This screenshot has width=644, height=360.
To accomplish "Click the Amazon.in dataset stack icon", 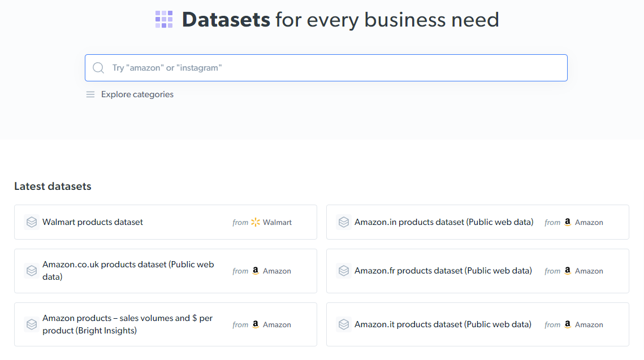I will point(344,222).
